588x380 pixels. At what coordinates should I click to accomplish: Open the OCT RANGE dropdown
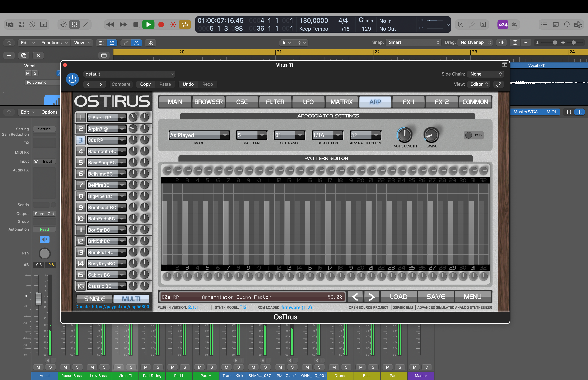coord(289,135)
